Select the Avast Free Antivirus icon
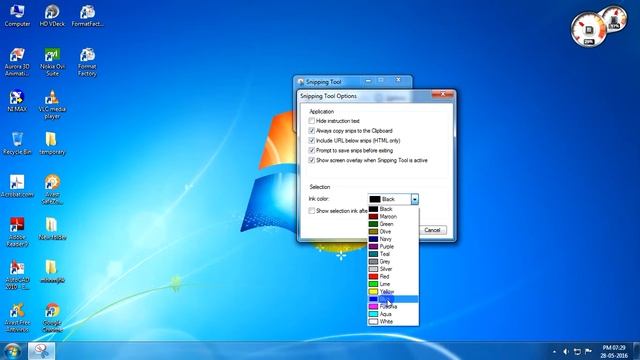Screen dimensions: 640x360 coord(17,318)
